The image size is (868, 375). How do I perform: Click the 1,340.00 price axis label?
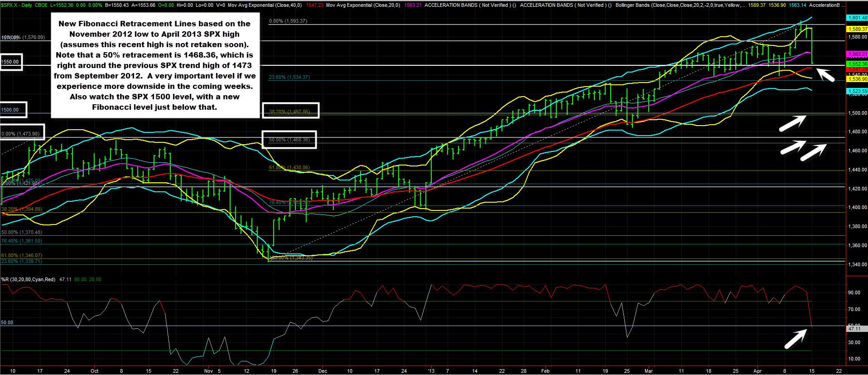coord(857,264)
